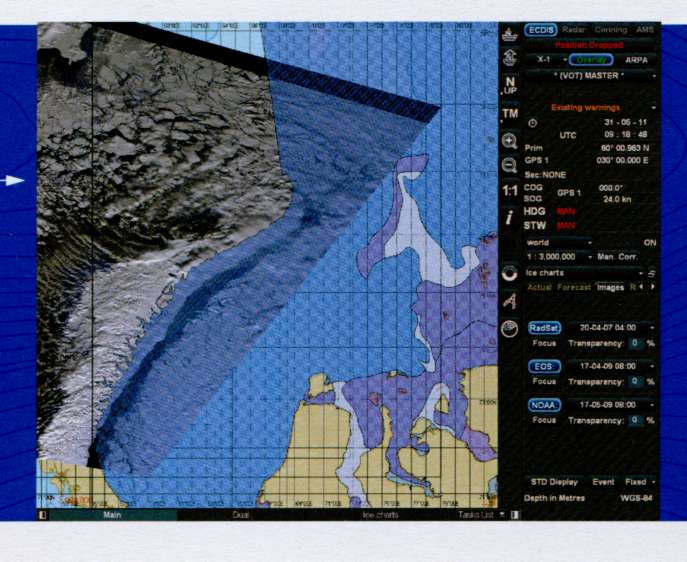Click the ship ahead centering icon
The height and width of the screenshot is (562, 687).
[x=510, y=58]
